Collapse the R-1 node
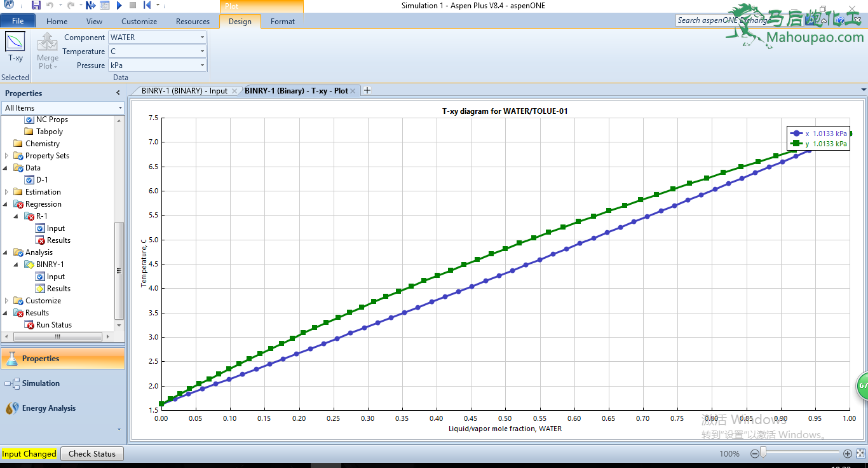 [17, 216]
